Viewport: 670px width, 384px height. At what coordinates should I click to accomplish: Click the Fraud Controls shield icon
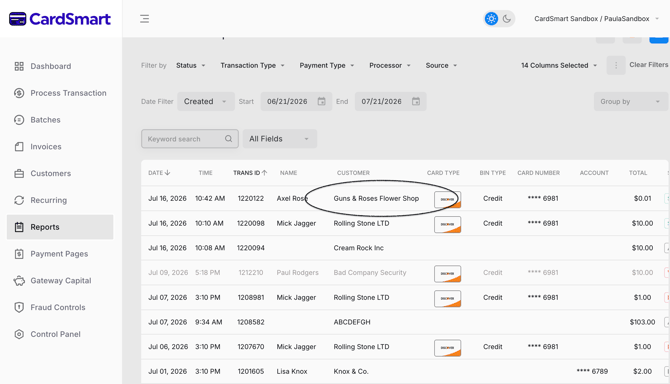pyautogui.click(x=19, y=308)
